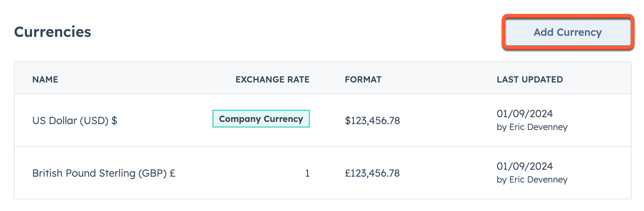Click the Add Currency button

point(568,32)
